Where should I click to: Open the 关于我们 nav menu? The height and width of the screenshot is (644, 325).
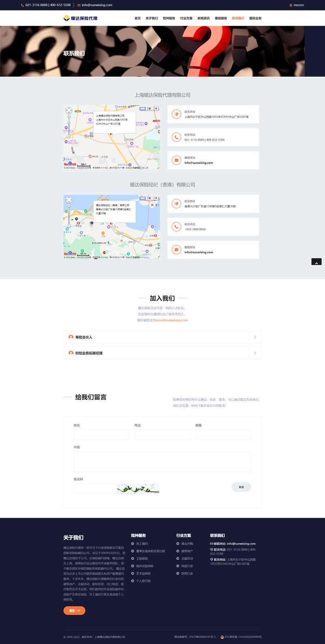click(x=152, y=18)
